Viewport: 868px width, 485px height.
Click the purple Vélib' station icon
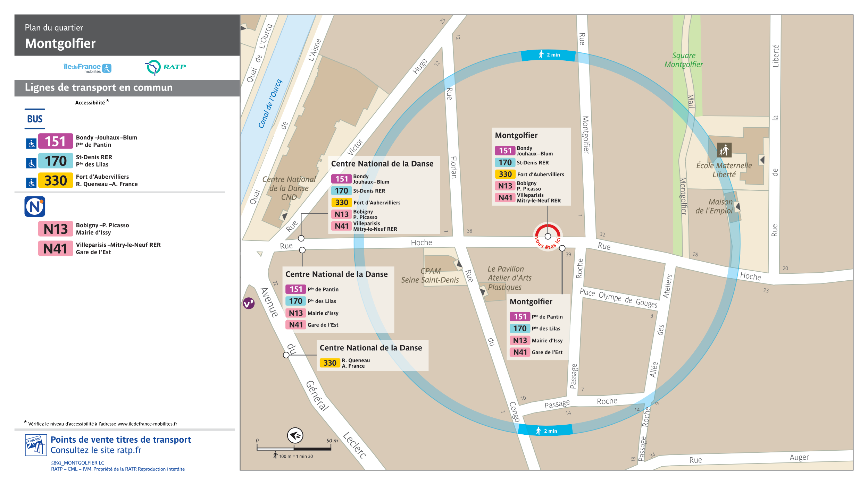coord(249,304)
